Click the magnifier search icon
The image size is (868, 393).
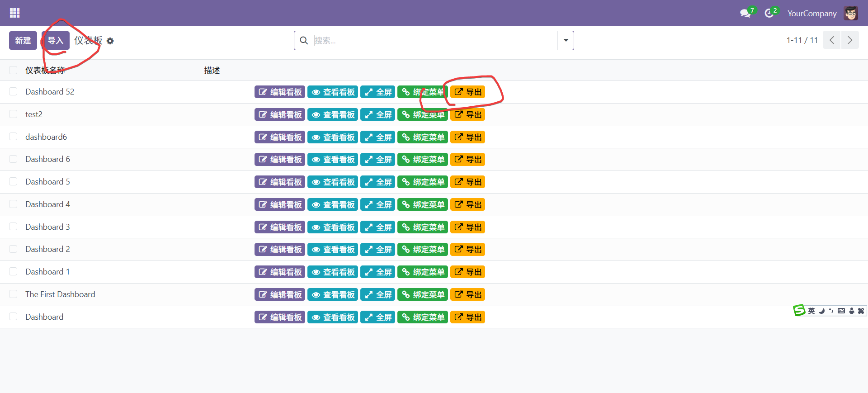(x=304, y=41)
